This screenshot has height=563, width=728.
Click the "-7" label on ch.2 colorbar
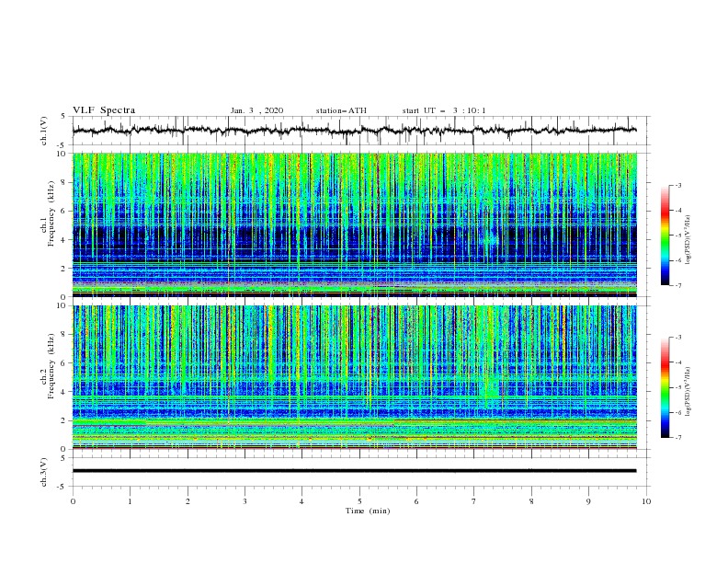click(678, 438)
